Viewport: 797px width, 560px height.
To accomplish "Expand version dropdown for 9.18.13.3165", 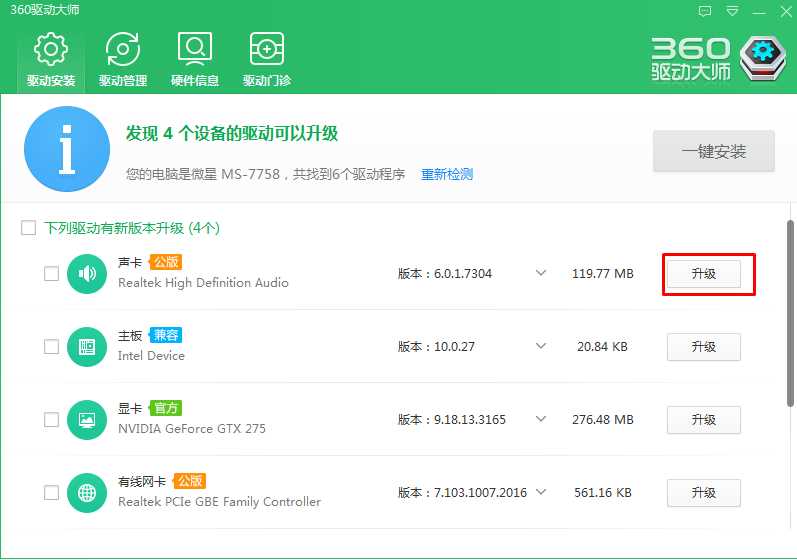I will coord(541,419).
